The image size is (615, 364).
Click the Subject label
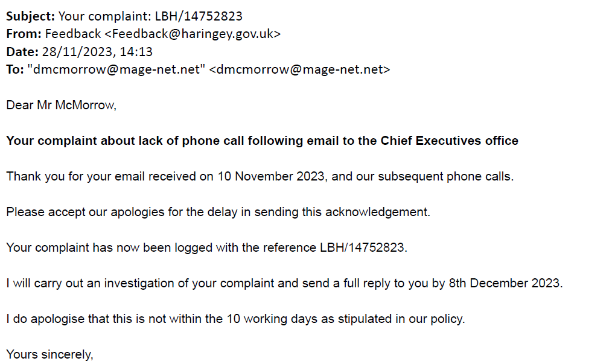point(30,16)
